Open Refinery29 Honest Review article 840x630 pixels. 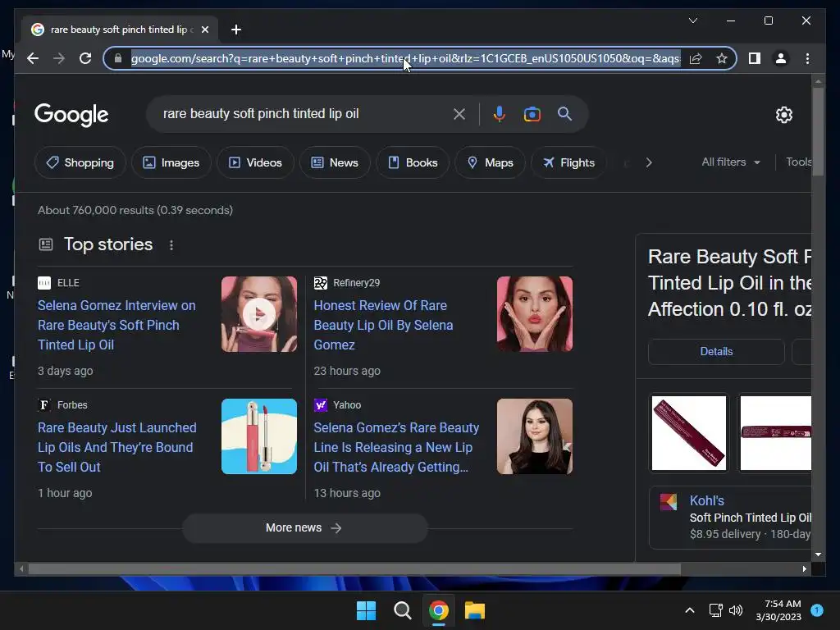[x=383, y=325]
